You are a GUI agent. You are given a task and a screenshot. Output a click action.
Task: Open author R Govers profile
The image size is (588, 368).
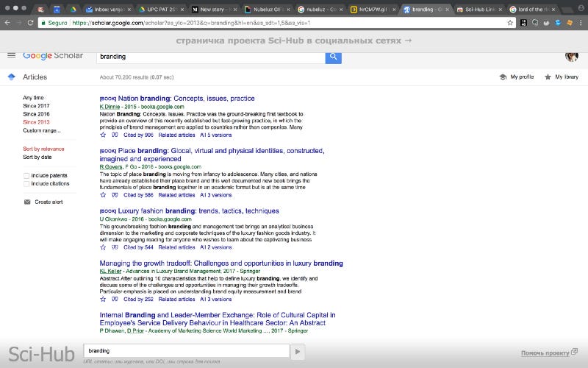(111, 167)
